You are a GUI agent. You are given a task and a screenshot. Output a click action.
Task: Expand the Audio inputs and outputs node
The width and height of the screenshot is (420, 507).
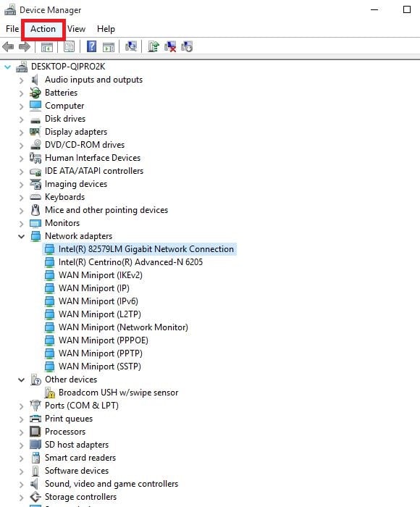[21, 80]
